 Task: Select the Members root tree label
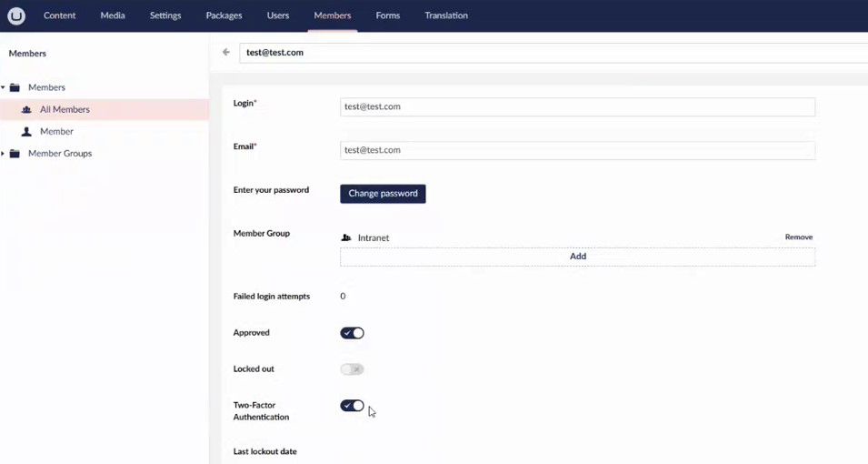tap(46, 87)
